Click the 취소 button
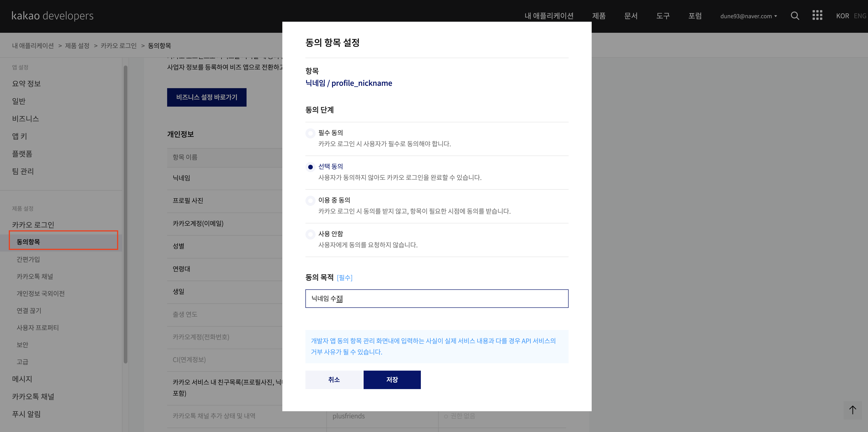Viewport: 868px width, 432px height. pyautogui.click(x=334, y=379)
